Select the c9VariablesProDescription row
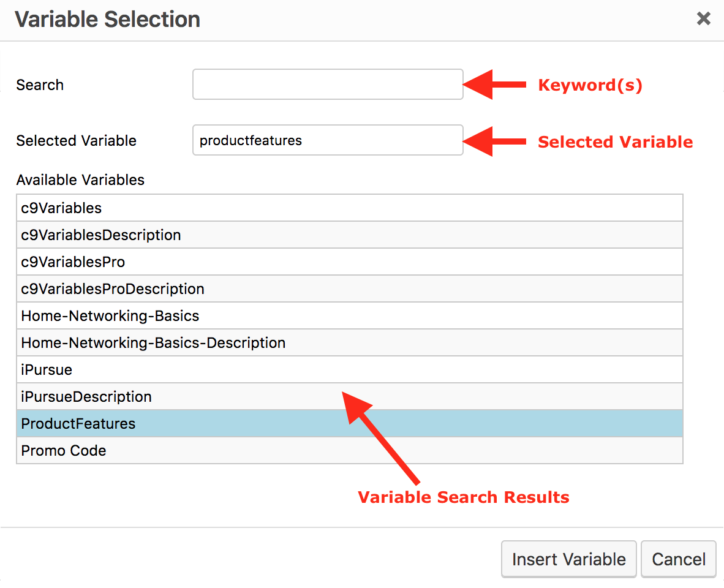Viewport: 724px width, 588px height. pyautogui.click(x=113, y=289)
